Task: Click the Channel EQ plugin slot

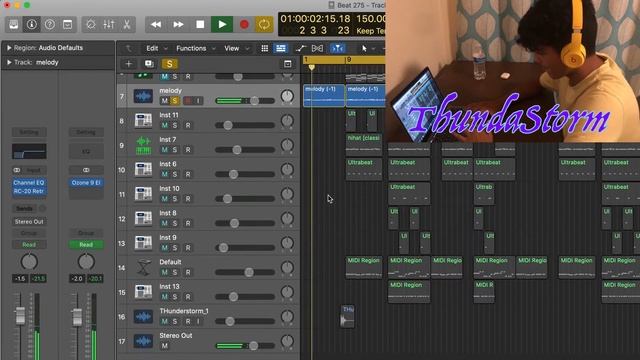Action: point(29,182)
